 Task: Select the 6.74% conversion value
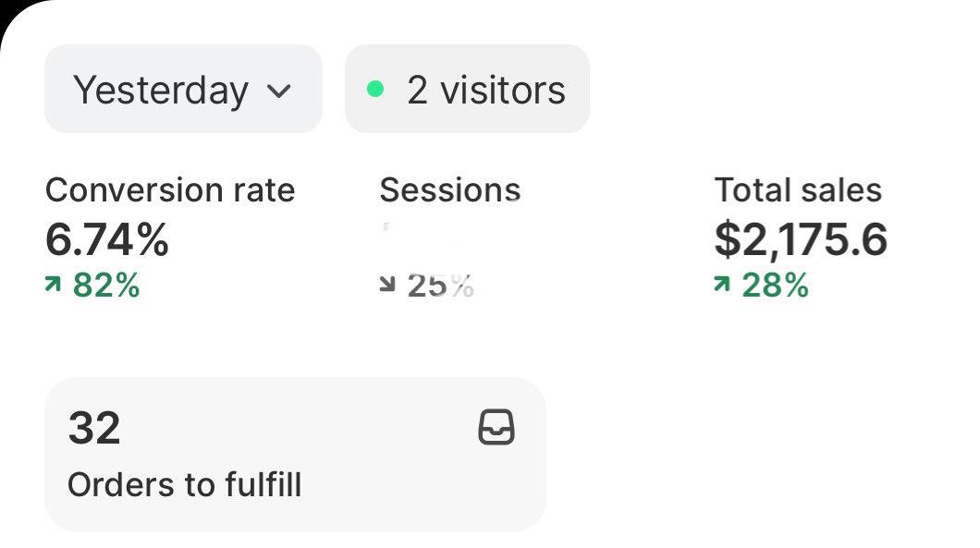[x=107, y=240]
